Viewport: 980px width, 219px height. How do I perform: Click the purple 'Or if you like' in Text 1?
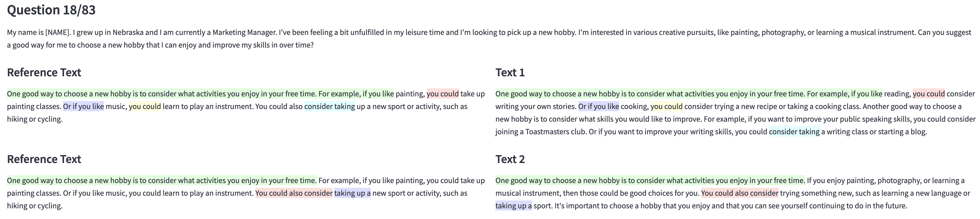click(x=598, y=106)
